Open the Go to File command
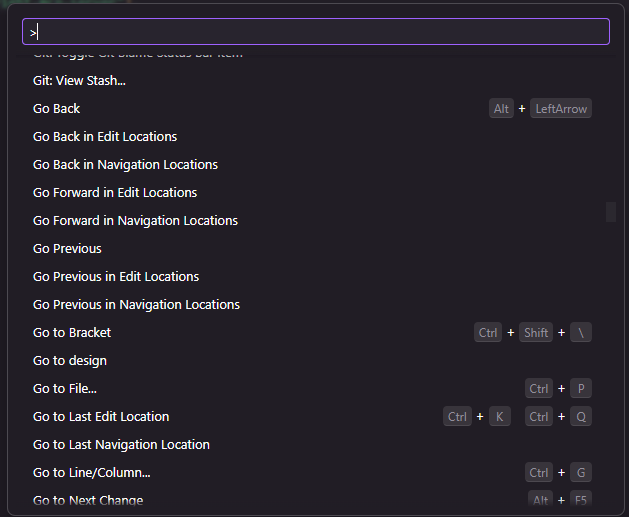629x517 pixels. [x=65, y=388]
